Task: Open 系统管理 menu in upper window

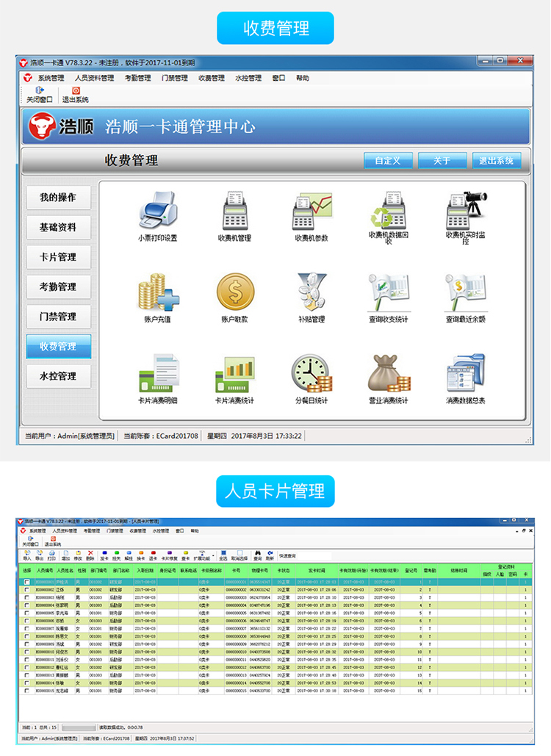Action: click(51, 78)
